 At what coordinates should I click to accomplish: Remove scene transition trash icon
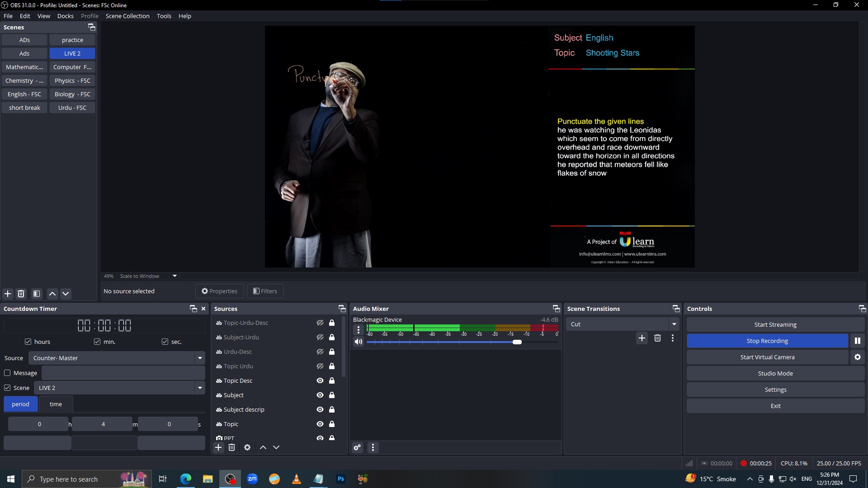click(x=658, y=338)
